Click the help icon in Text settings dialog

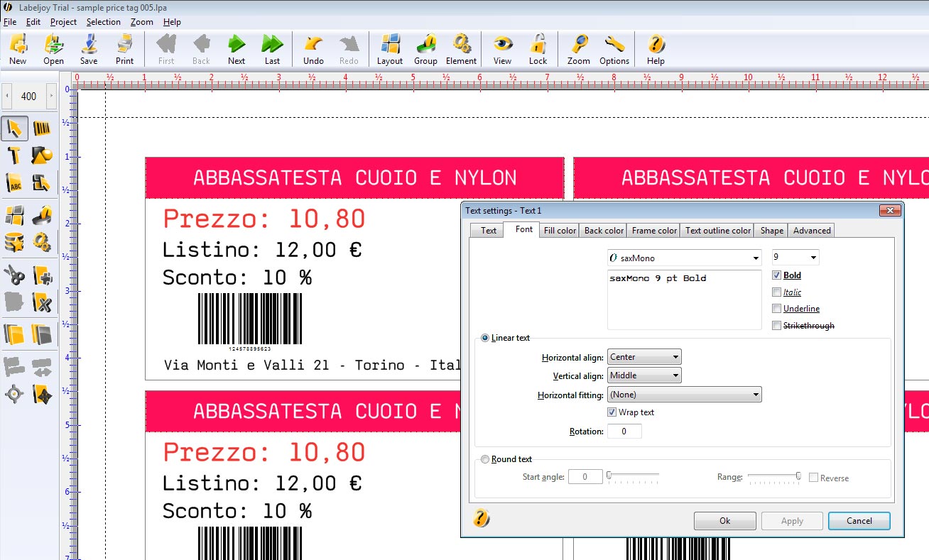coord(481,517)
